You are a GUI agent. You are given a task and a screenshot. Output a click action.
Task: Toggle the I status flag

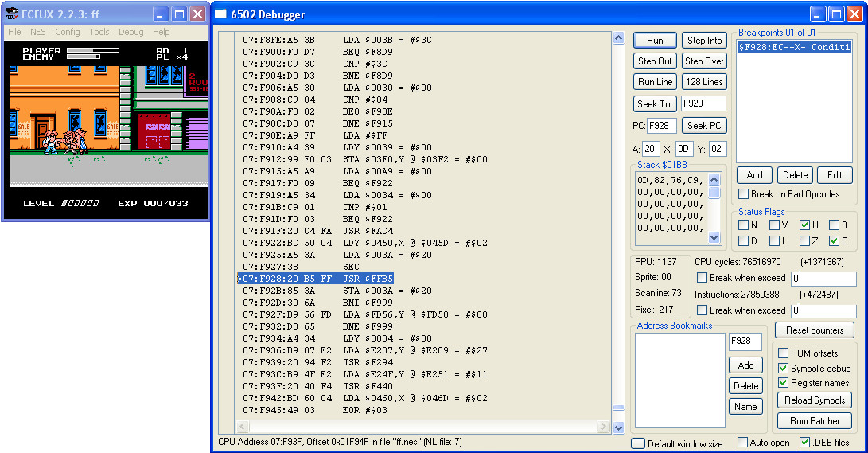774,241
